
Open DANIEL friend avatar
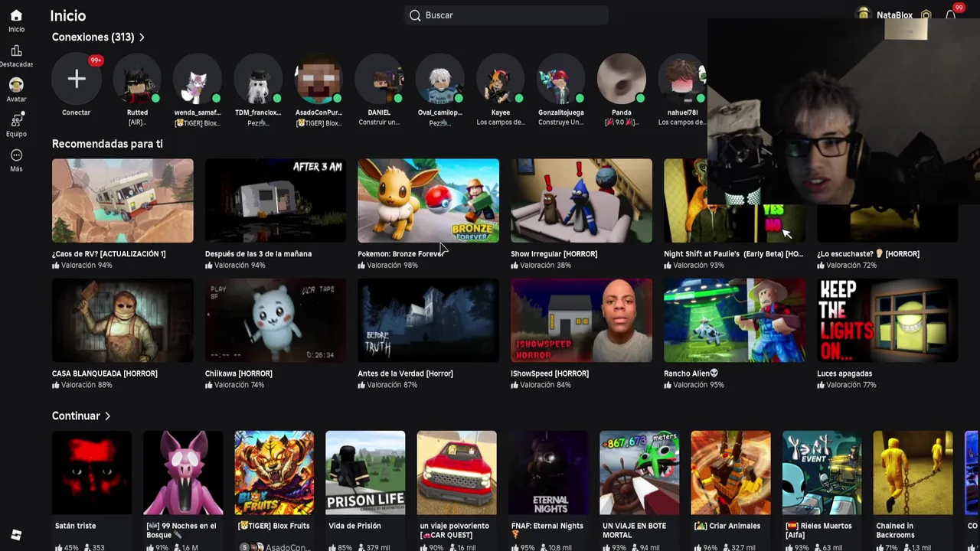click(x=379, y=79)
